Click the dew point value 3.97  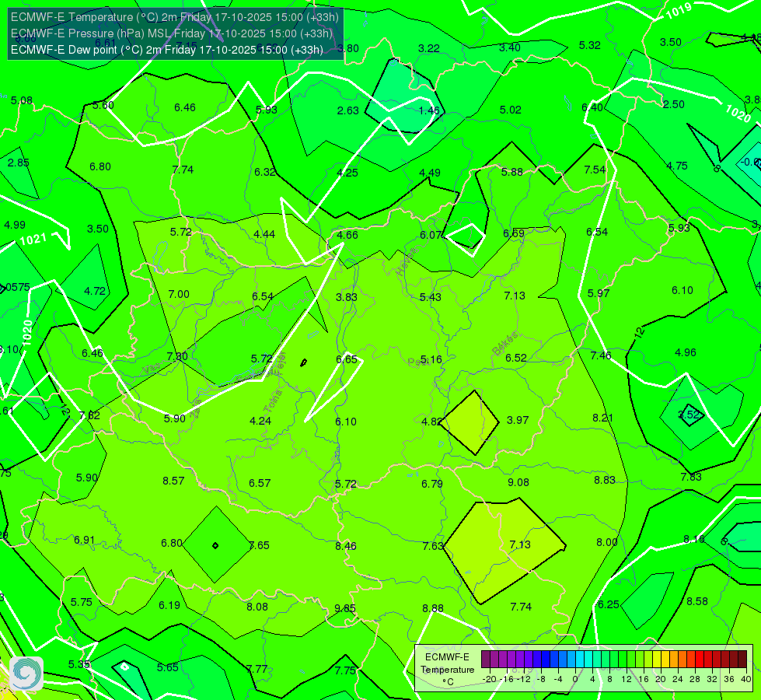click(518, 420)
